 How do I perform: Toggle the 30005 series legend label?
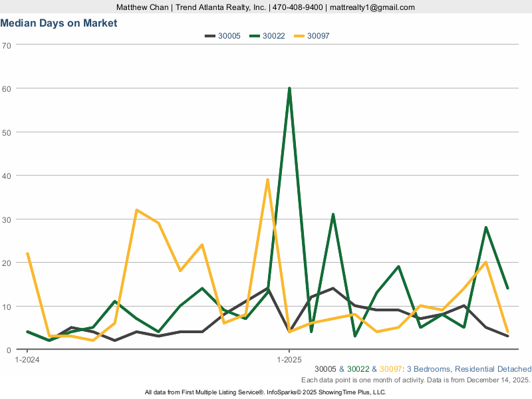tap(229, 36)
